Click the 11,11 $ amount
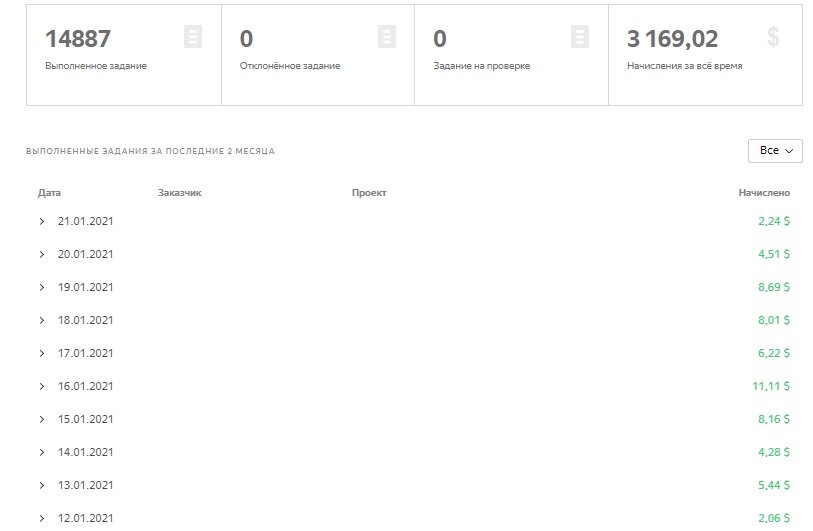813x531 pixels. 771,386
